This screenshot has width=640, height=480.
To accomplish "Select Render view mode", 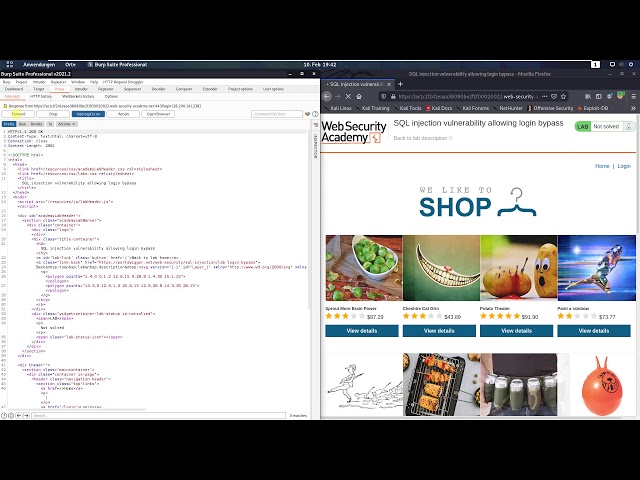I will [37, 124].
